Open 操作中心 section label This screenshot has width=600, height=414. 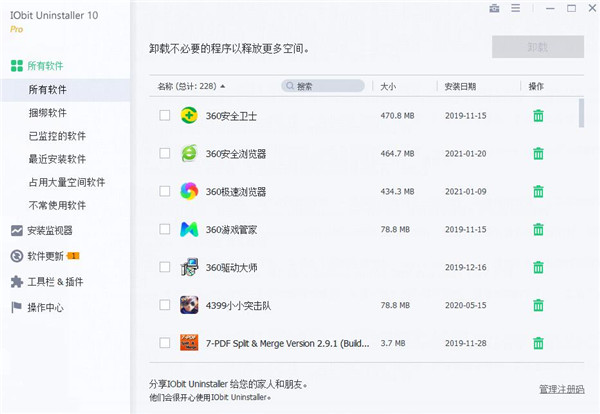(45, 307)
